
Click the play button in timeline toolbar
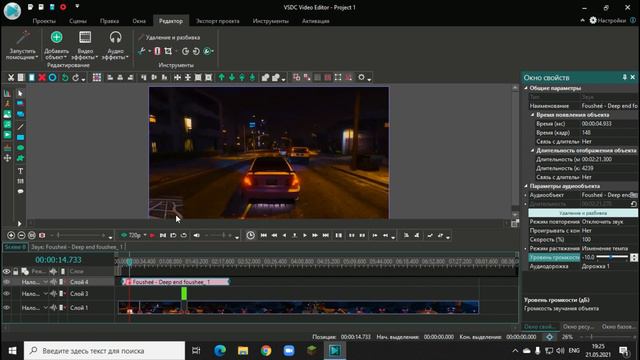pos(304,236)
